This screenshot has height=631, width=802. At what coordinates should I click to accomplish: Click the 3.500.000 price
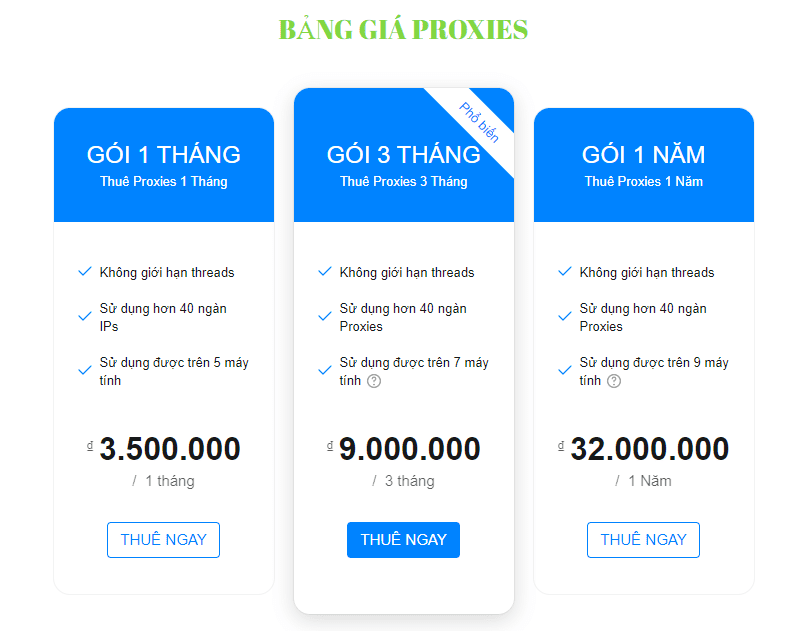click(x=170, y=449)
